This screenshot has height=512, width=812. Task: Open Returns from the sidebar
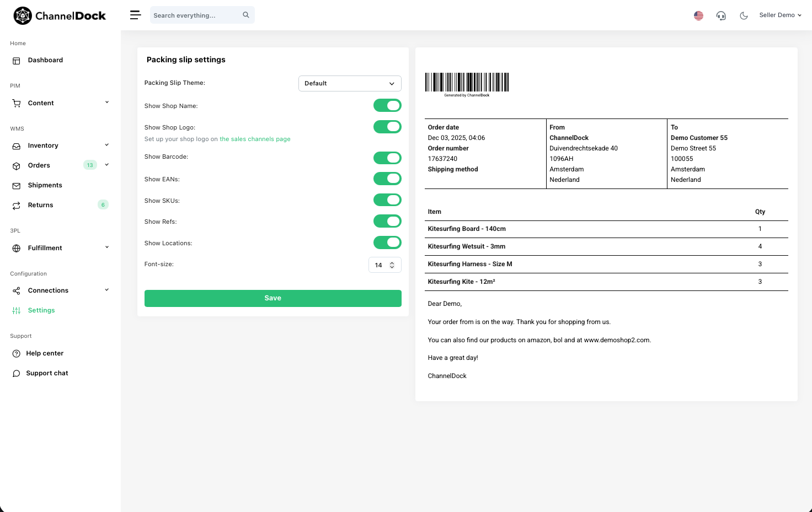(x=40, y=205)
